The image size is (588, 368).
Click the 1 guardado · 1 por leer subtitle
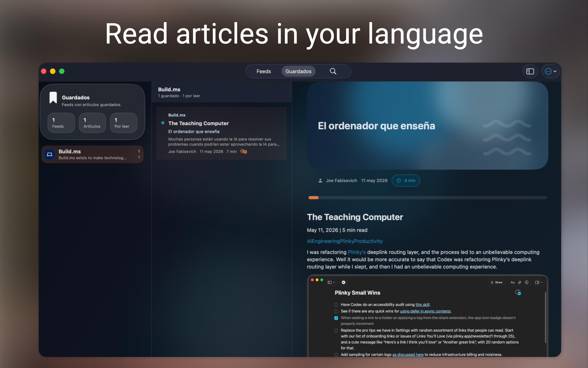[179, 96]
